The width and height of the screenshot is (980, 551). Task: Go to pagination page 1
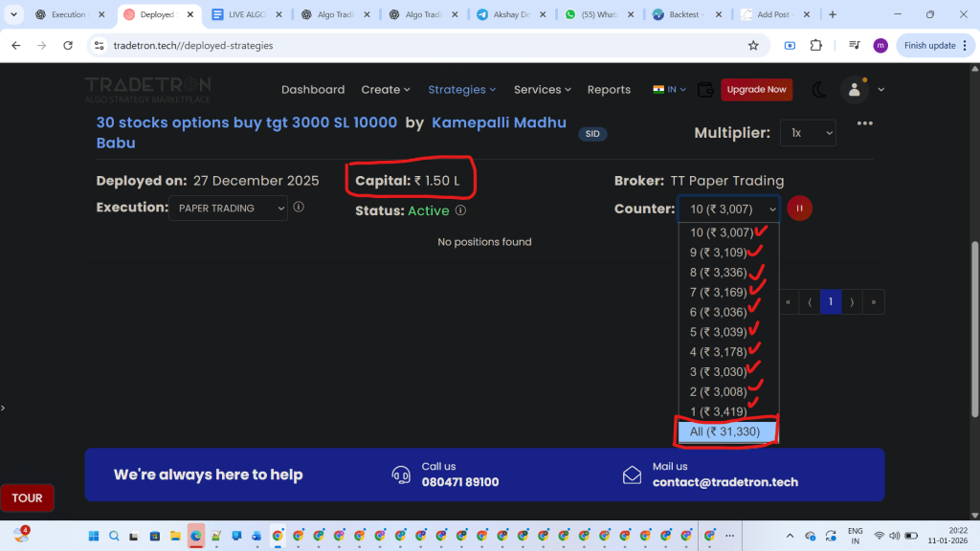tap(830, 301)
